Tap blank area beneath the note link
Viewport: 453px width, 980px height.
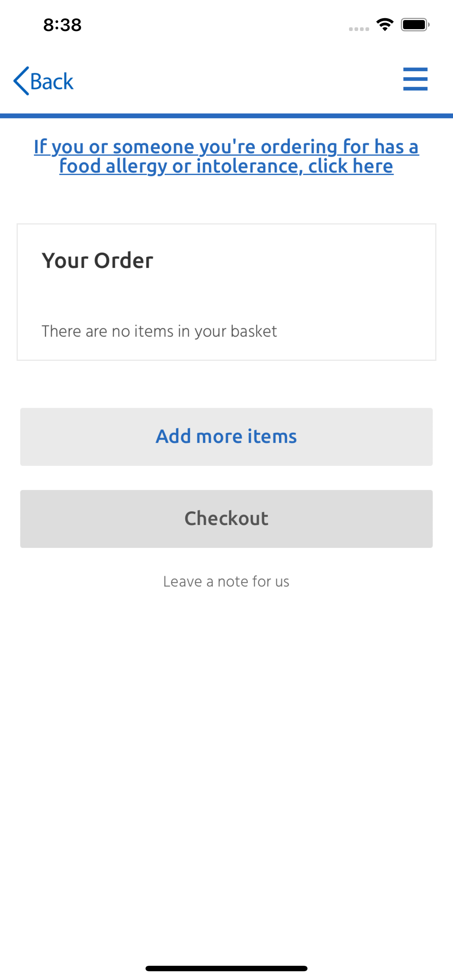226,761
